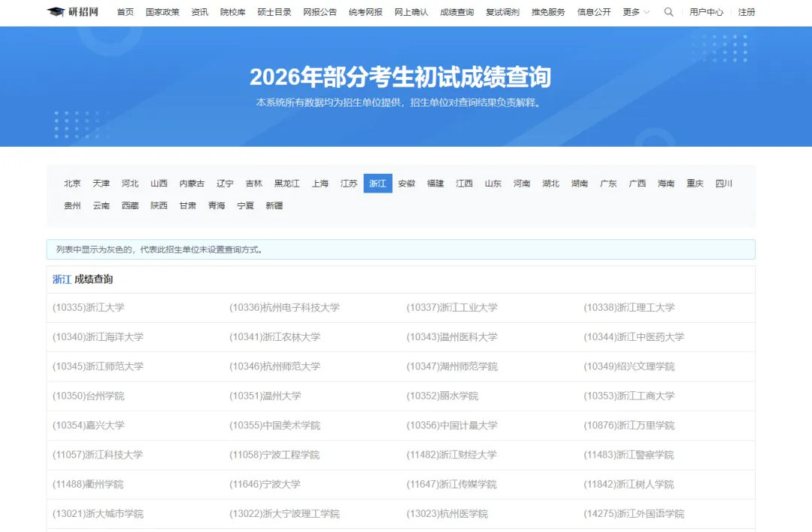This screenshot has height=532, width=812.
Task: Click (10353)浙江工商大学 entry
Action: pos(629,396)
